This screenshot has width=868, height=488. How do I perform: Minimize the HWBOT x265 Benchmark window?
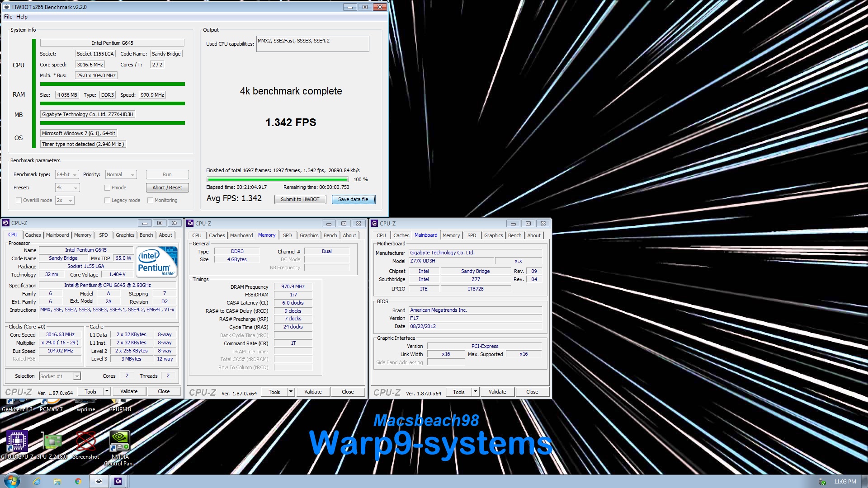[350, 7]
